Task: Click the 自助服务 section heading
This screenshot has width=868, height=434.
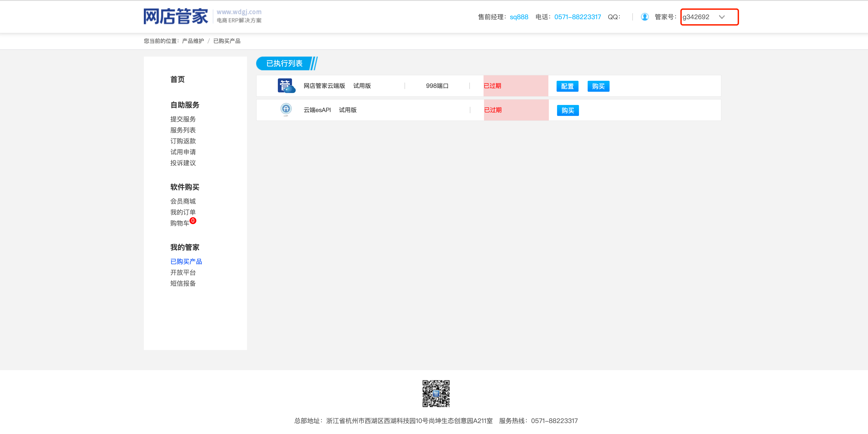Action: (185, 105)
